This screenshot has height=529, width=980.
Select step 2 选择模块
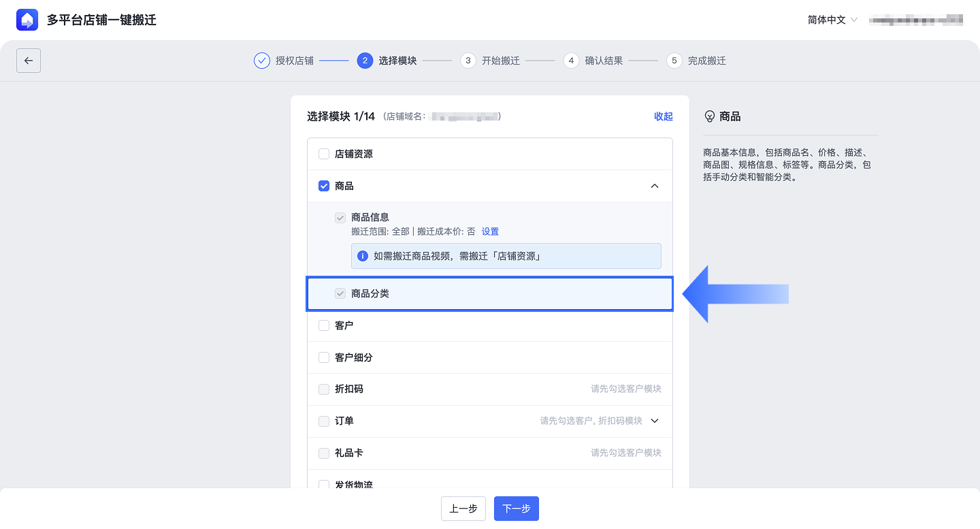click(x=387, y=61)
